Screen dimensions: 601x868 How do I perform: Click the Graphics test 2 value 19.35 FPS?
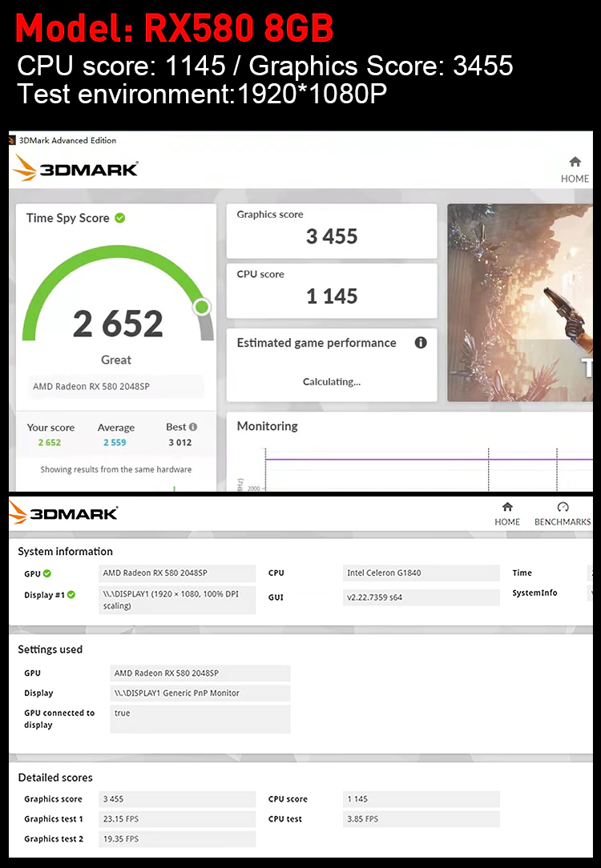177,838
